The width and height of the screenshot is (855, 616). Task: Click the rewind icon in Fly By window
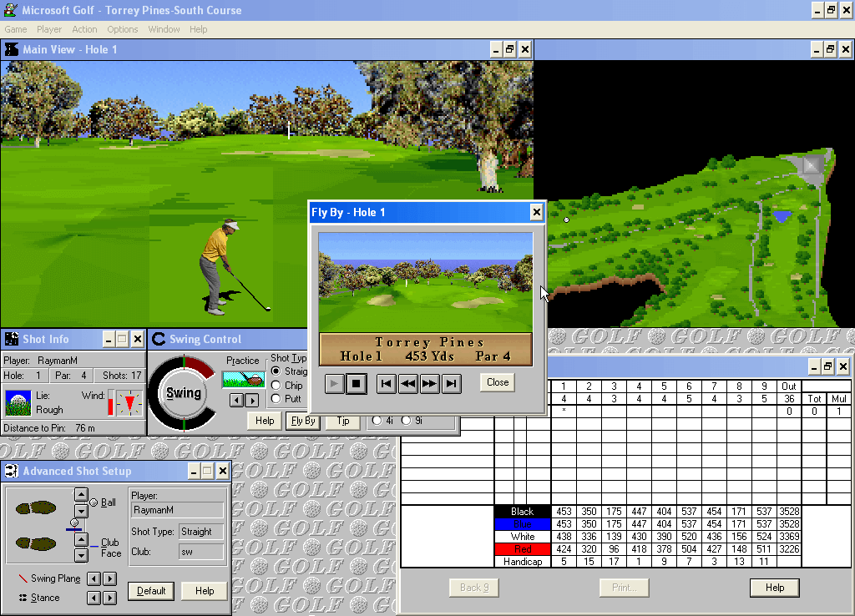tap(408, 382)
